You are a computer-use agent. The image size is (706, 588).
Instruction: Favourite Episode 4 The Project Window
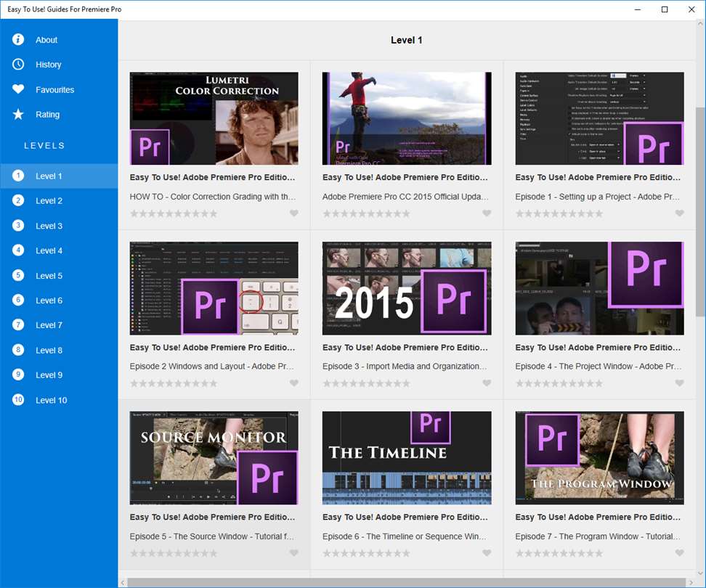click(x=679, y=383)
